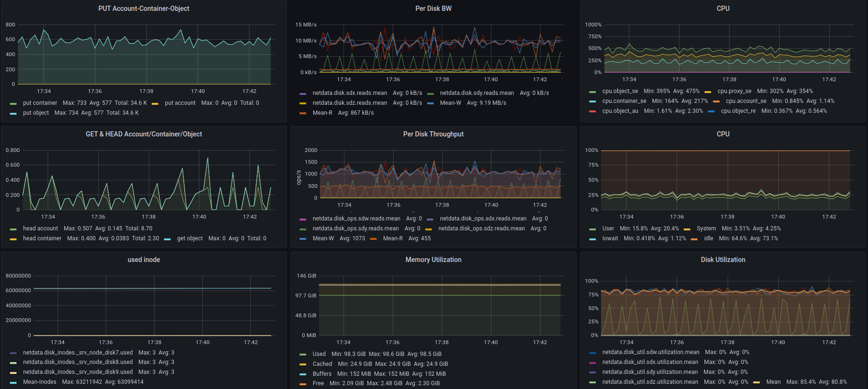The width and height of the screenshot is (868, 389).
Task: Toggle the Cached memory legend entry
Action: [322, 364]
